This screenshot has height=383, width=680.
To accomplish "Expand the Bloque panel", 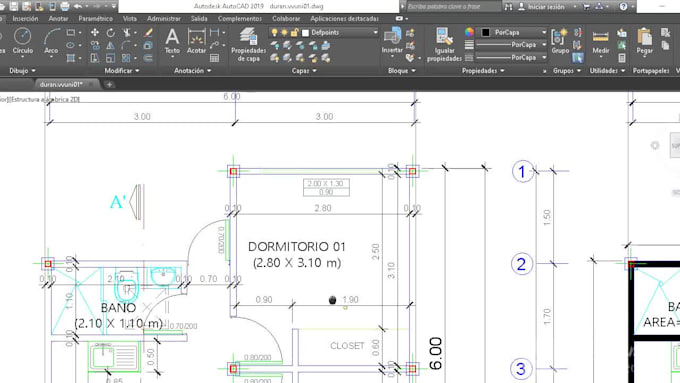I will [x=402, y=70].
